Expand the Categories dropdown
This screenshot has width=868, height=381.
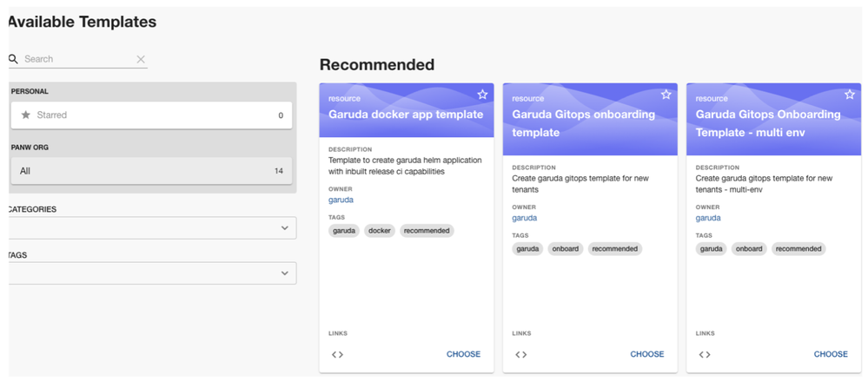pyautogui.click(x=284, y=228)
